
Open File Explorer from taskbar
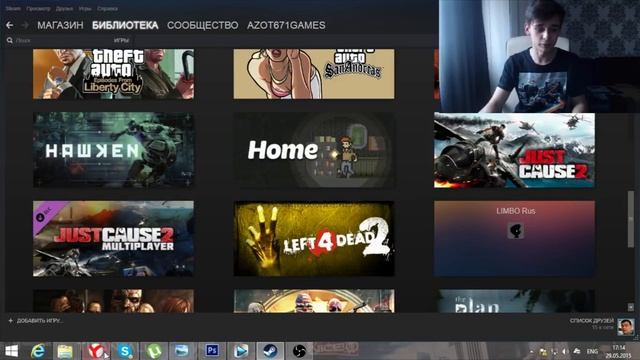[64, 351]
